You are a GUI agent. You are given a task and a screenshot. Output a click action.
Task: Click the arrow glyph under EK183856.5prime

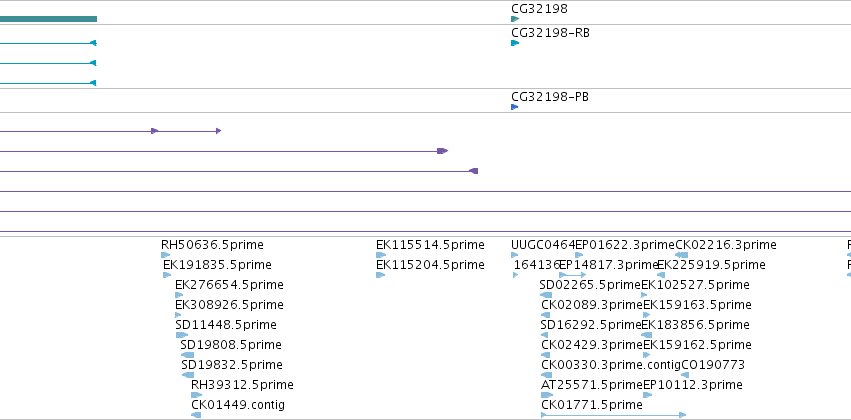coord(646,335)
